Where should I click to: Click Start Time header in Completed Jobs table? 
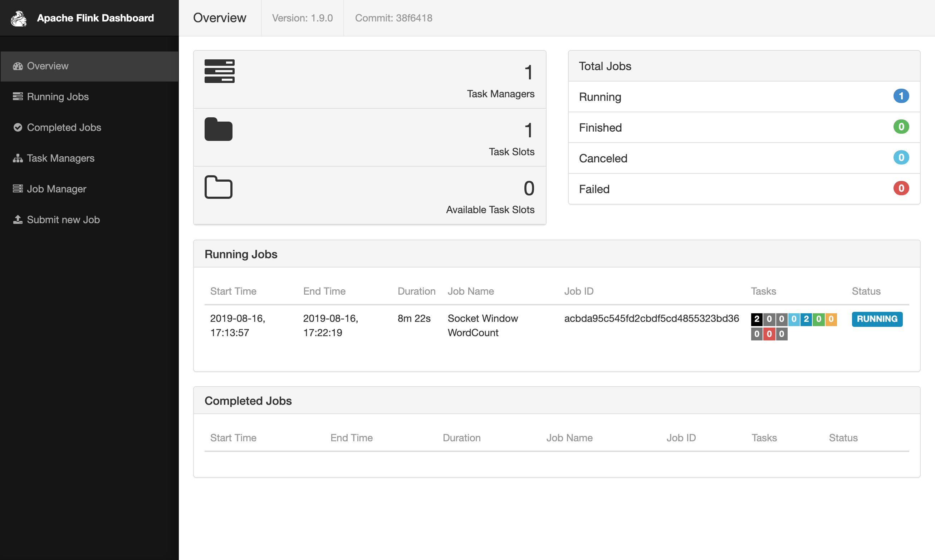point(233,438)
